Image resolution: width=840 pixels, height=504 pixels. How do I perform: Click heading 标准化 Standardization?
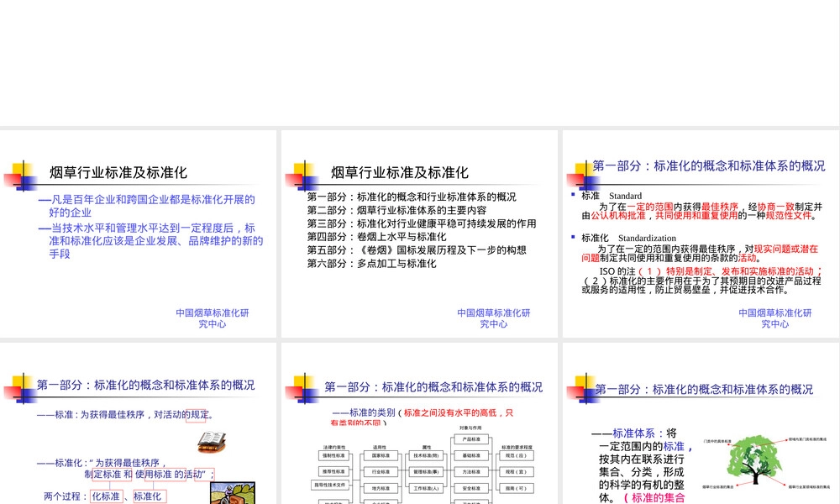coord(628,238)
